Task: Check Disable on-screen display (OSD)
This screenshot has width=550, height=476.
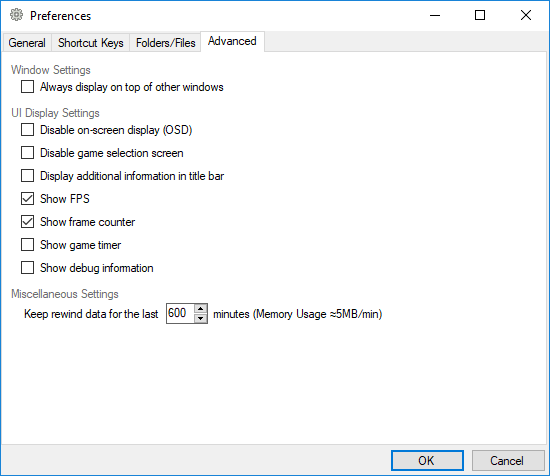Action: (x=27, y=130)
